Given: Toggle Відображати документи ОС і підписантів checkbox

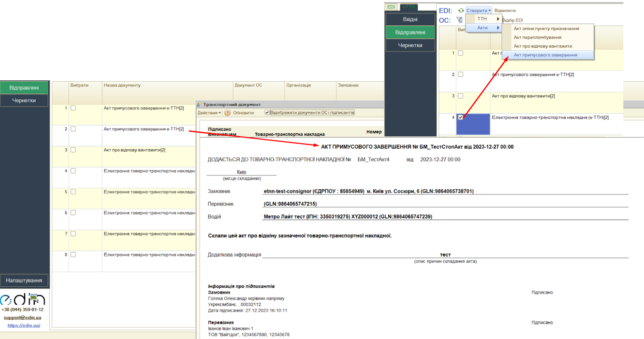Looking at the screenshot, I should point(267,112).
